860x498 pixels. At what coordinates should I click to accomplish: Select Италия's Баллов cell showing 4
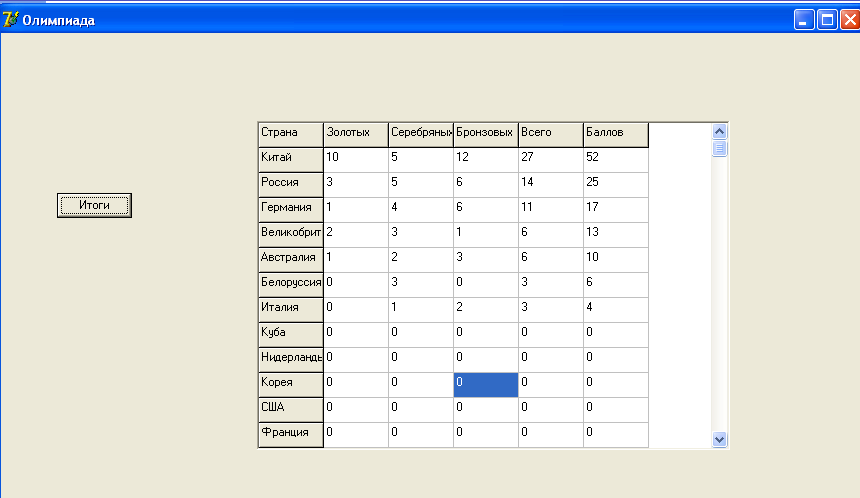click(616, 310)
